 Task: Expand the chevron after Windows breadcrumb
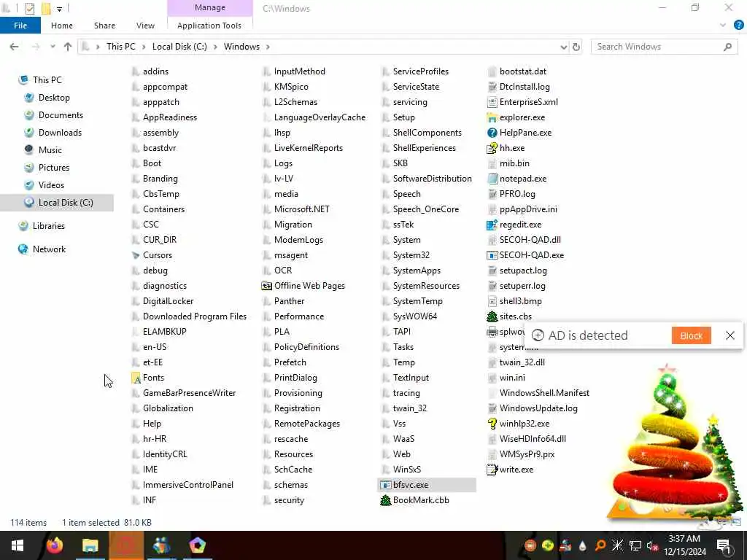click(268, 47)
